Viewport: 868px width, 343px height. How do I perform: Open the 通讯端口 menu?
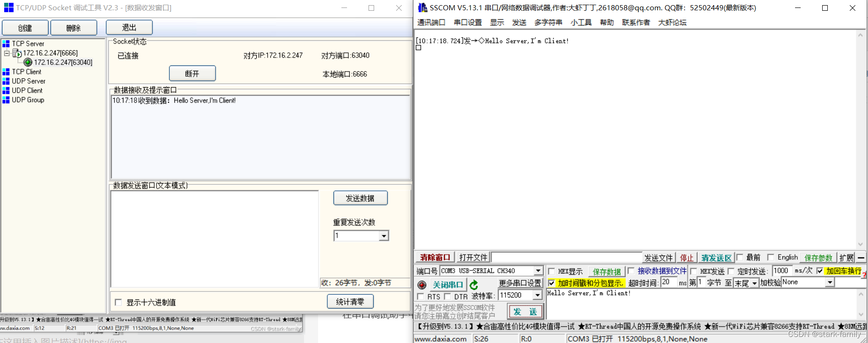(431, 22)
